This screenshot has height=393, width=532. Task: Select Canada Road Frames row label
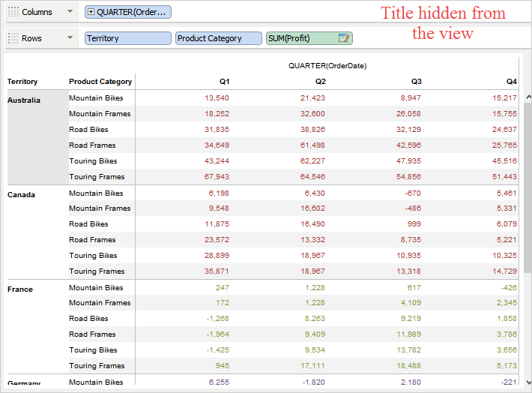pyautogui.click(x=92, y=240)
